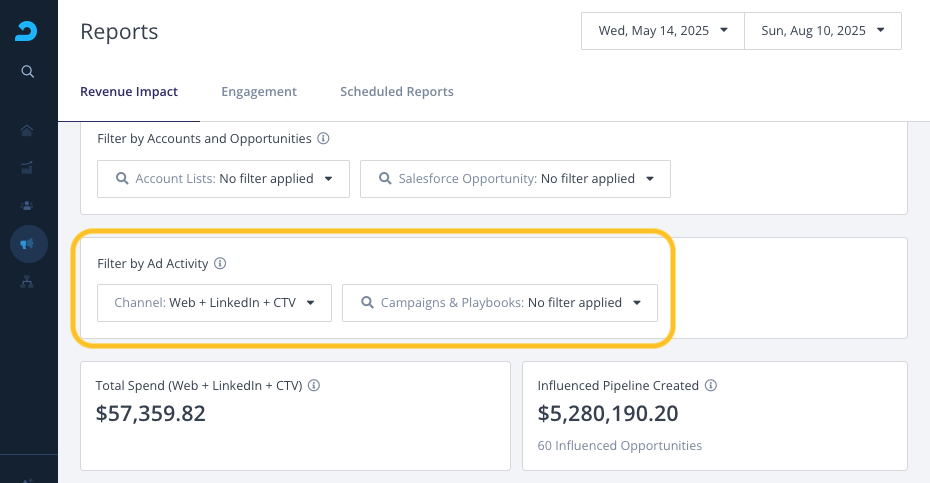Open the Account Lists filter dropdown
The width and height of the screenshot is (930, 483).
coord(223,179)
